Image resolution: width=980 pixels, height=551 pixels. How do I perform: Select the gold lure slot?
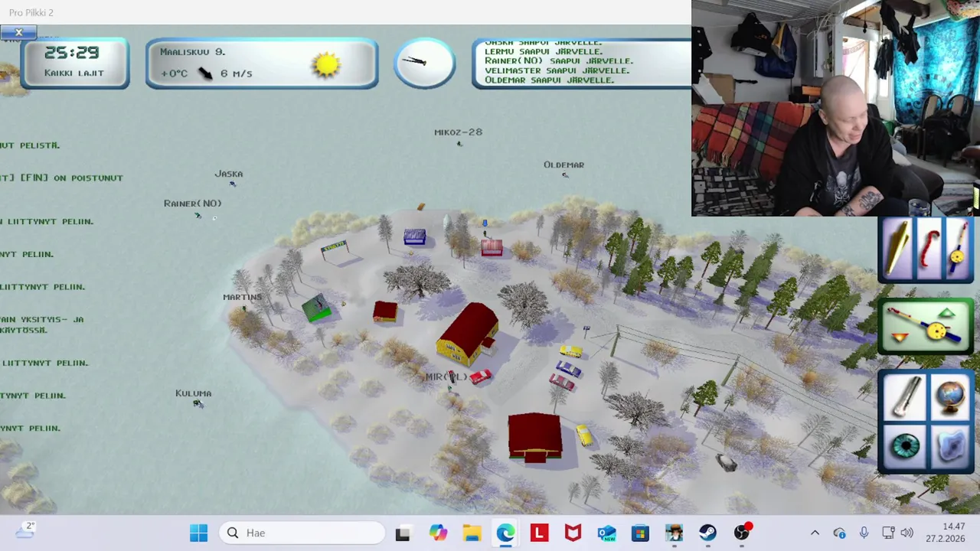click(x=897, y=250)
